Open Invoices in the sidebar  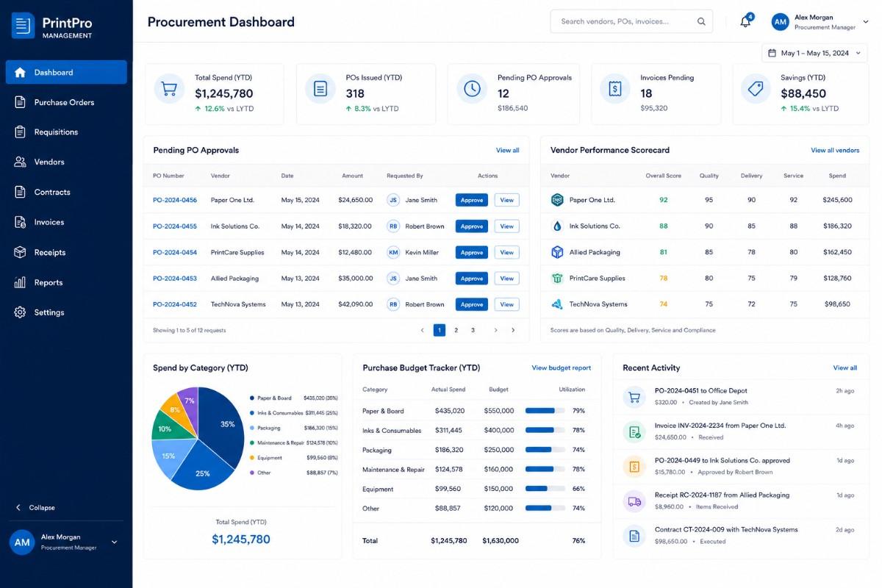pyautogui.click(x=66, y=222)
